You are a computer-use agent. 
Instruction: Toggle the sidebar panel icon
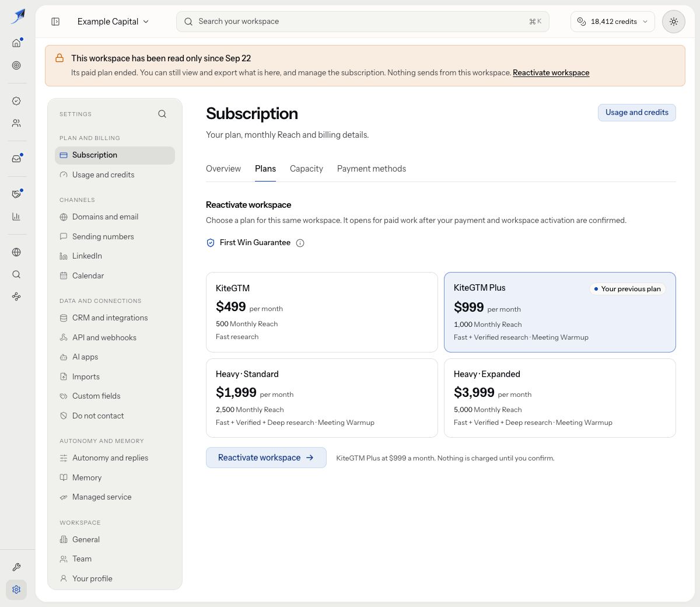tap(55, 22)
